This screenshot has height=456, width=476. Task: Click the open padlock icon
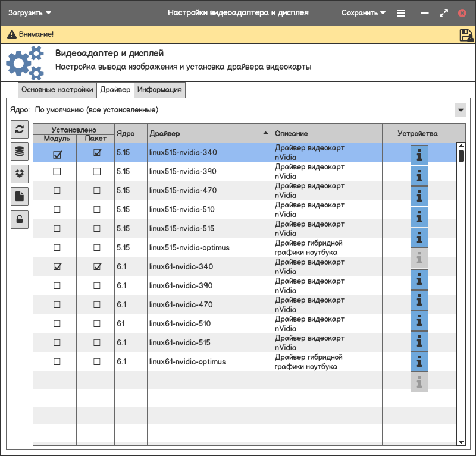20,219
